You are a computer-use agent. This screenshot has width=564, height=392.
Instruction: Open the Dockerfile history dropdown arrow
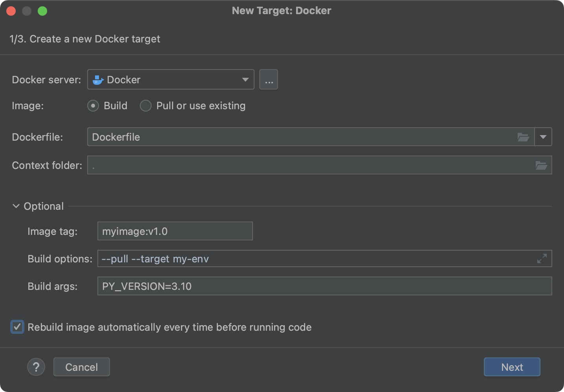click(x=543, y=137)
